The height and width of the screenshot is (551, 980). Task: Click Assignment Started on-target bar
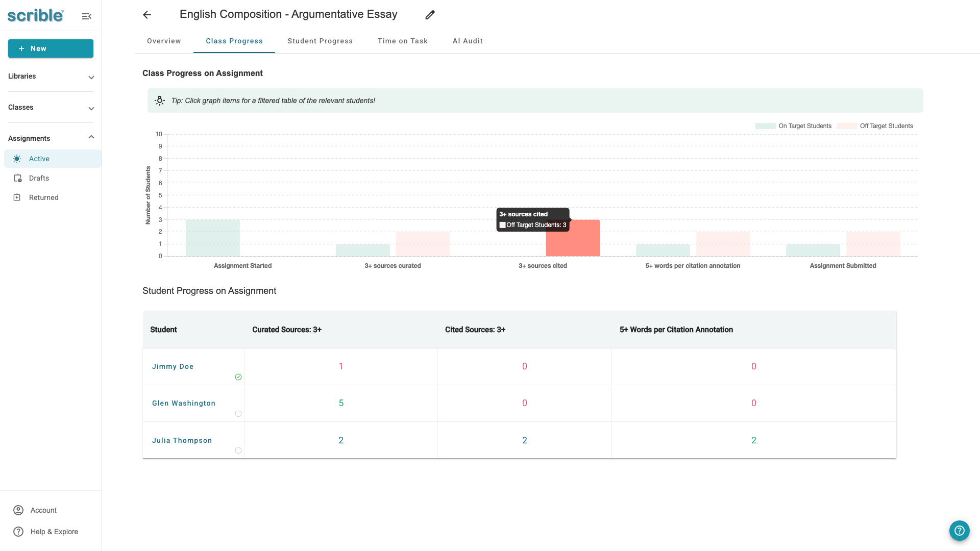click(x=213, y=238)
